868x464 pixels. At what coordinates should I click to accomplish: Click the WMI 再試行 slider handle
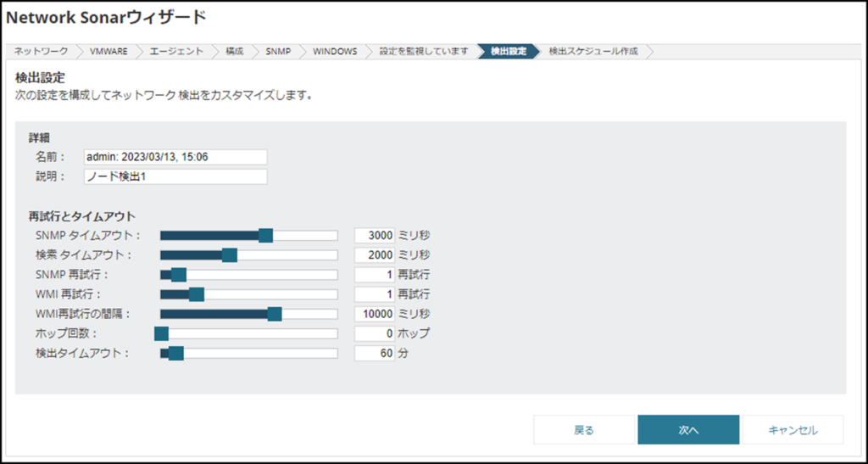(x=197, y=294)
